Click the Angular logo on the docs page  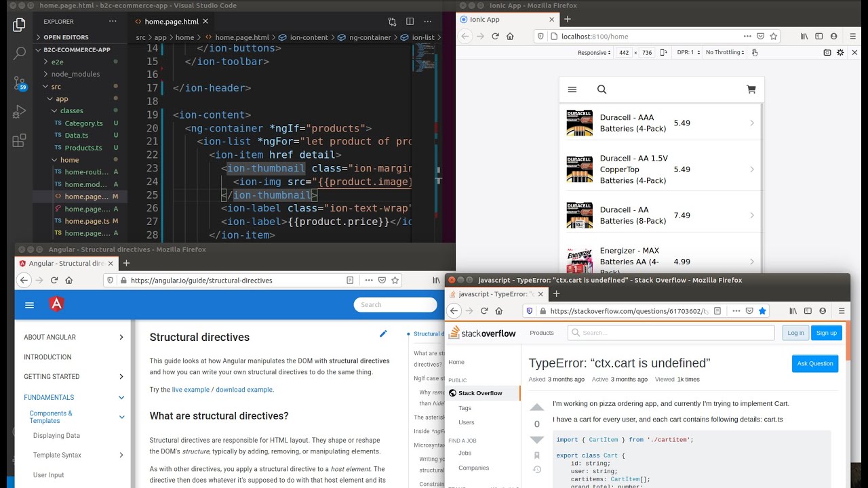point(56,304)
